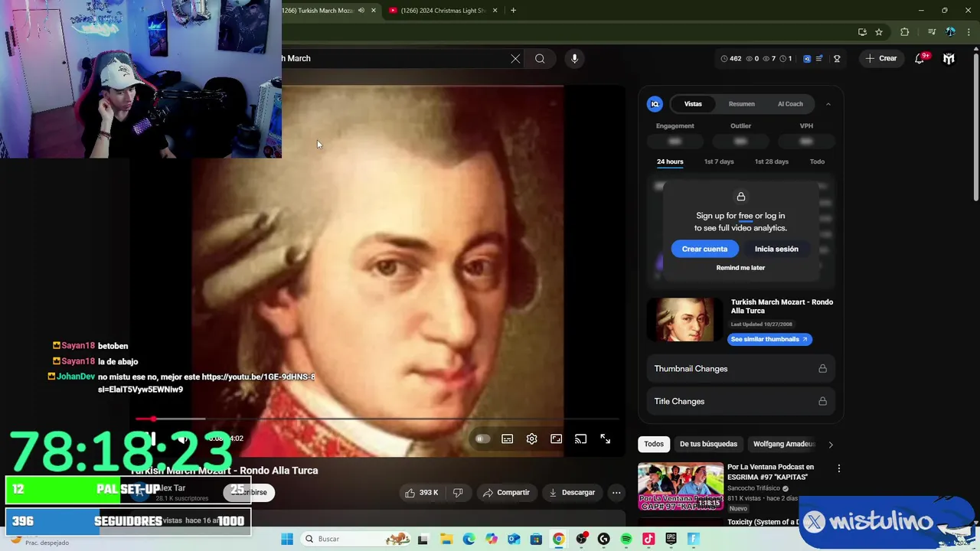This screenshot has height=551, width=980.
Task: Expand Title Changes section
Action: point(740,401)
